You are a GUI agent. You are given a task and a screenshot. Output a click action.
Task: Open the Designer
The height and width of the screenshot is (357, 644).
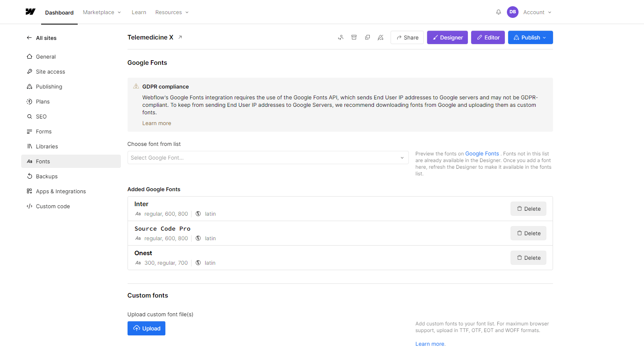click(447, 37)
